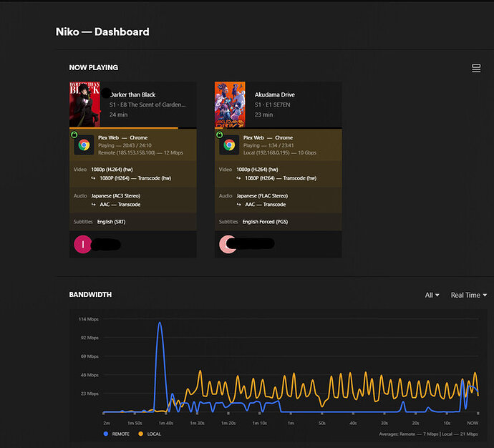The height and width of the screenshot is (448, 494).
Task: Click 'English (SRT)' subtitles text
Action: [x=111, y=222]
